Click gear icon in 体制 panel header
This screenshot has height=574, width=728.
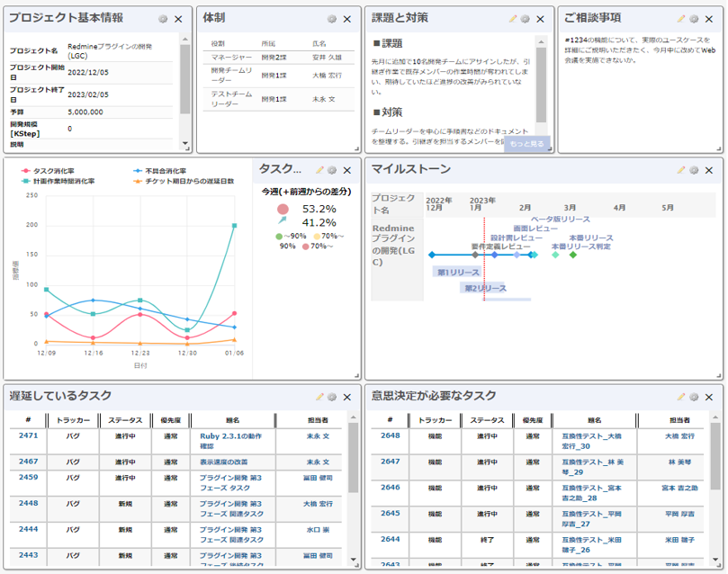coord(331,19)
